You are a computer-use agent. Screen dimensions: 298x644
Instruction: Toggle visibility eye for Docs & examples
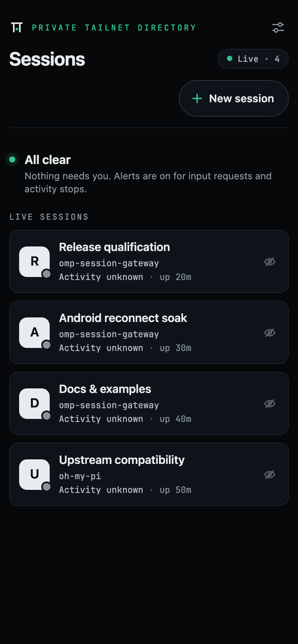click(270, 404)
